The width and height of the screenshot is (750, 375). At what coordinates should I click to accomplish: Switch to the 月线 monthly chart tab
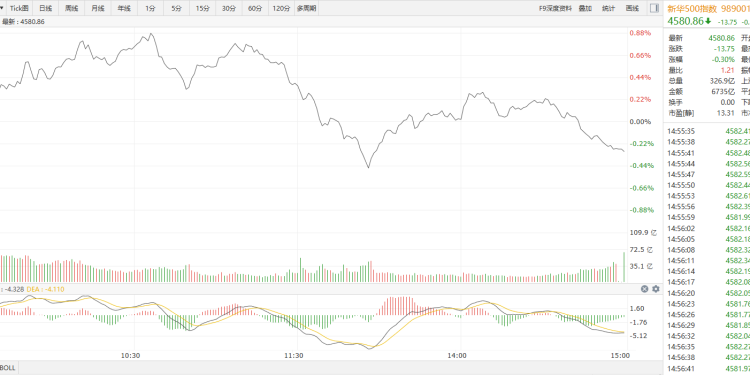(x=98, y=8)
